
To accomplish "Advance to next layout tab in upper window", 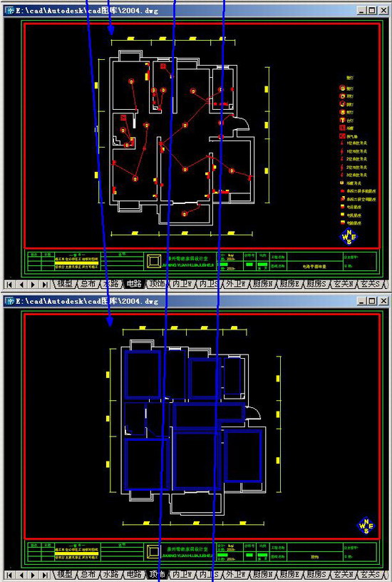I will [x=33, y=285].
